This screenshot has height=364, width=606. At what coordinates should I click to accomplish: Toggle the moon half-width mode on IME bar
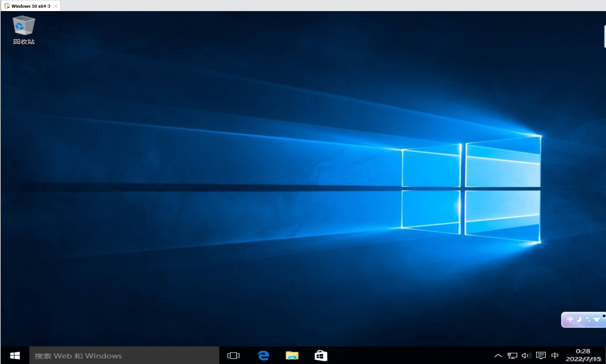(579, 319)
